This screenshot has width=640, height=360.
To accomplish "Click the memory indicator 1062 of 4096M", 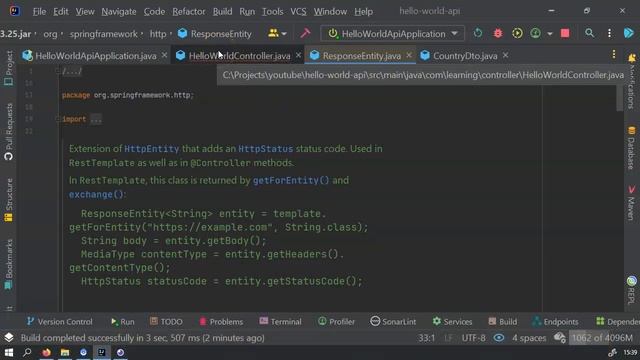I will 602,338.
